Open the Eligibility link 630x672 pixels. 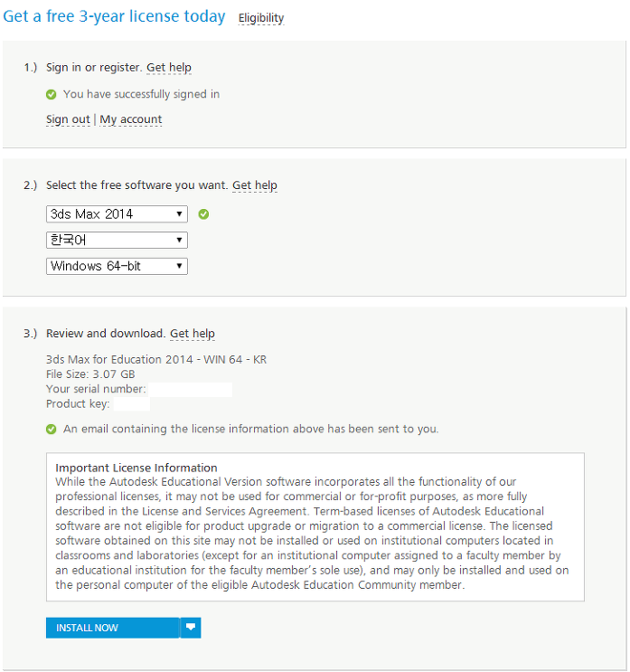[261, 18]
